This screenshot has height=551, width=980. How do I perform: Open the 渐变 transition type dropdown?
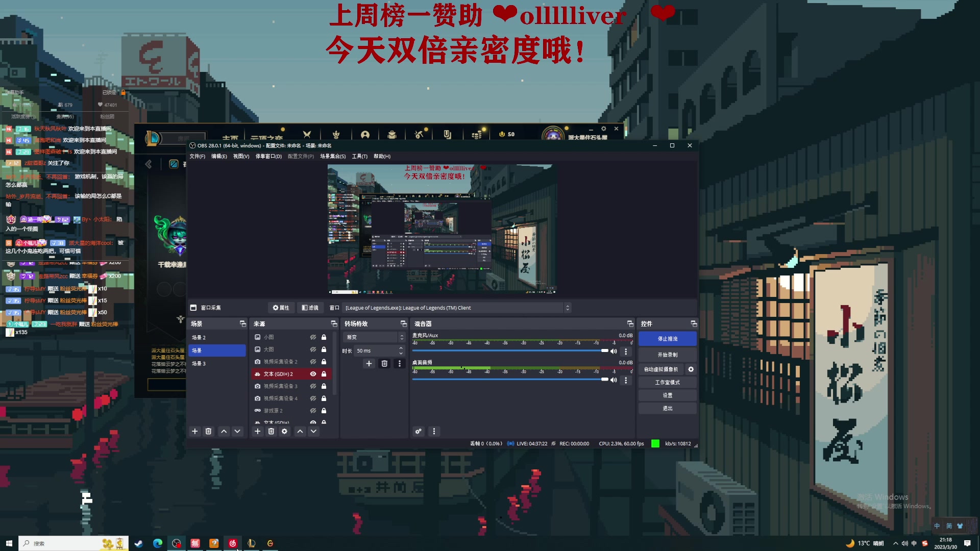point(375,337)
